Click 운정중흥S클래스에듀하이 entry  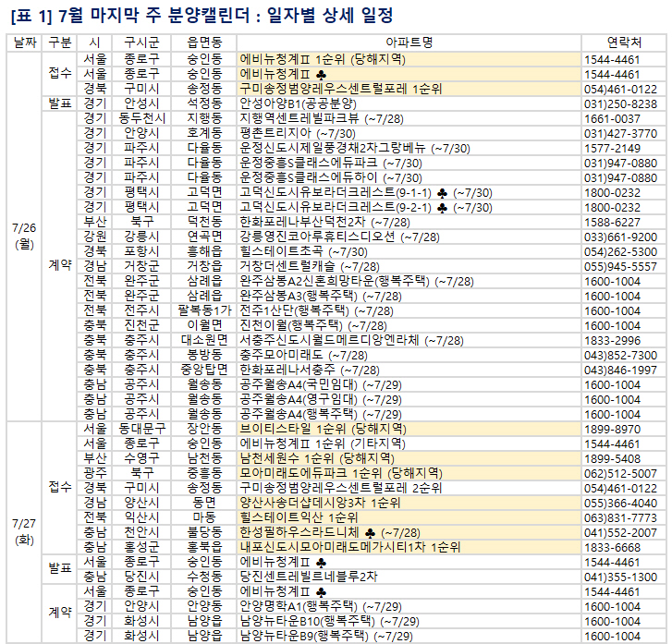point(330,177)
